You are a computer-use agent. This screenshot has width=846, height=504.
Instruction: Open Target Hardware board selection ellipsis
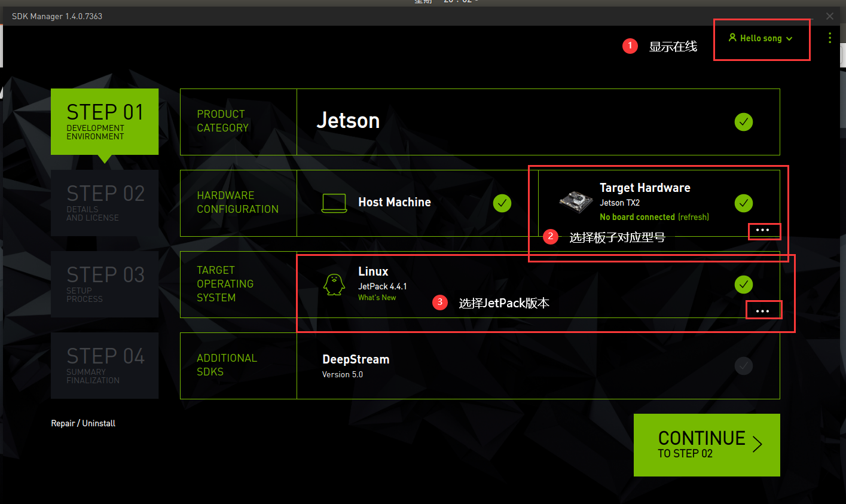[763, 230]
